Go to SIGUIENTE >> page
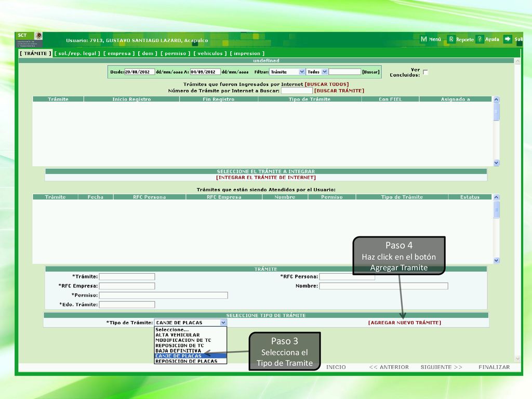The width and height of the screenshot is (532, 399). click(442, 367)
